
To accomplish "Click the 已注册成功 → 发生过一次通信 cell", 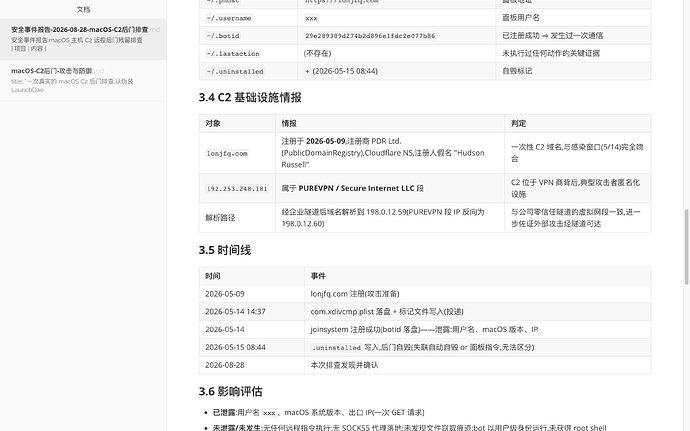I will tap(573, 36).
